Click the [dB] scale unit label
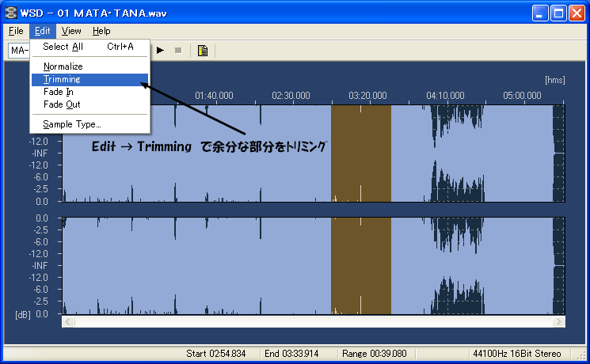This screenshot has height=364, width=590. (23, 315)
